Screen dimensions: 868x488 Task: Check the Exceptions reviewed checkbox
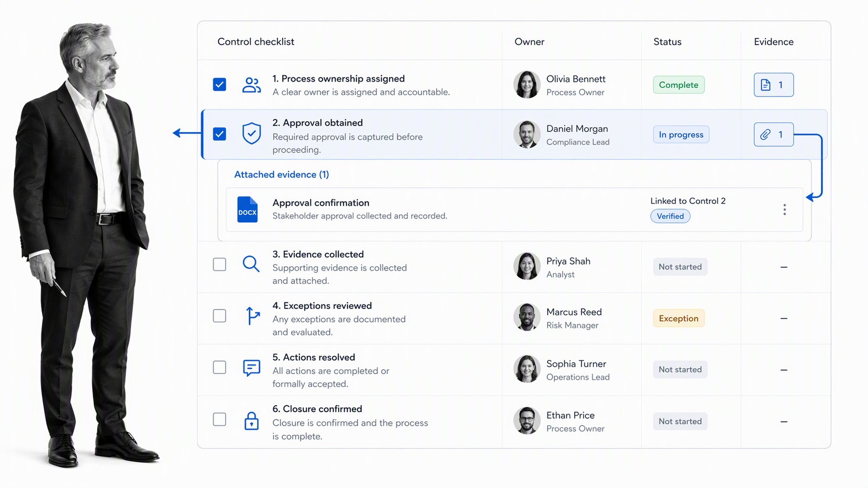coord(219,316)
